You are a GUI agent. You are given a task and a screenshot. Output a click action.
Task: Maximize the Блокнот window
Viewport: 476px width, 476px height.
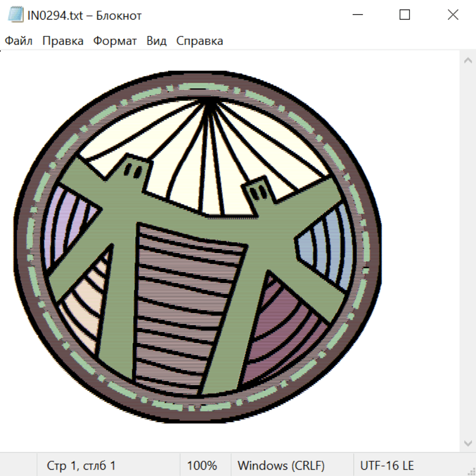pyautogui.click(x=405, y=15)
